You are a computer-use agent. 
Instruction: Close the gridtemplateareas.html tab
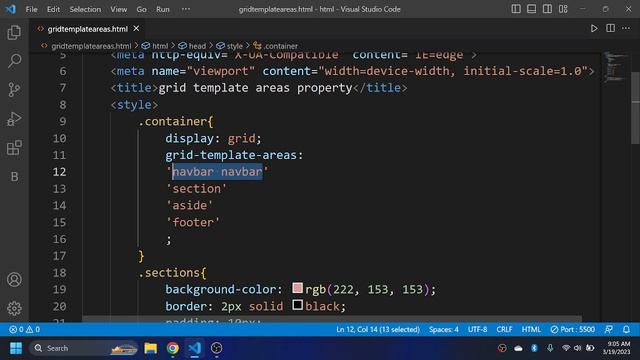(136, 29)
